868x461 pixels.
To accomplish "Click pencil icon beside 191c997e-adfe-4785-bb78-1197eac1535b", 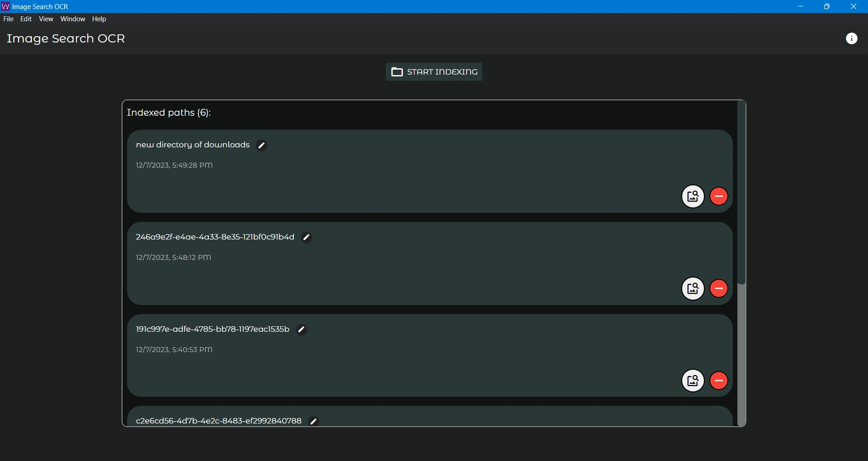I will [302, 330].
